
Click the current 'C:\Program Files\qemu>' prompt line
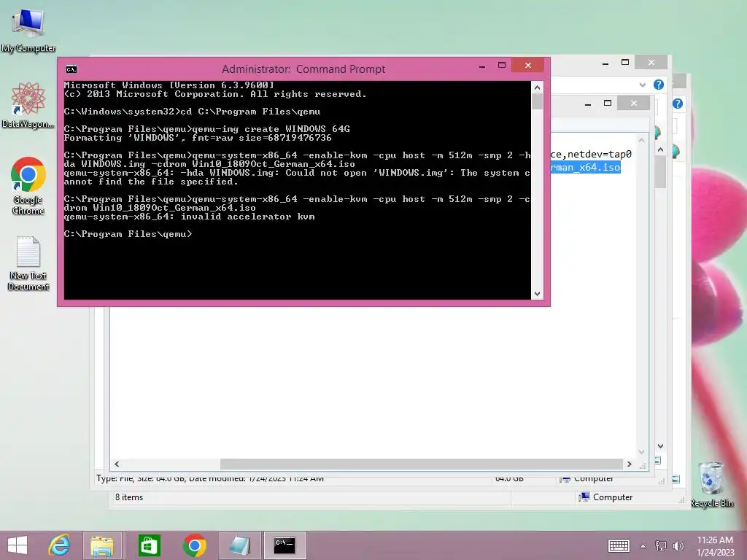(128, 234)
